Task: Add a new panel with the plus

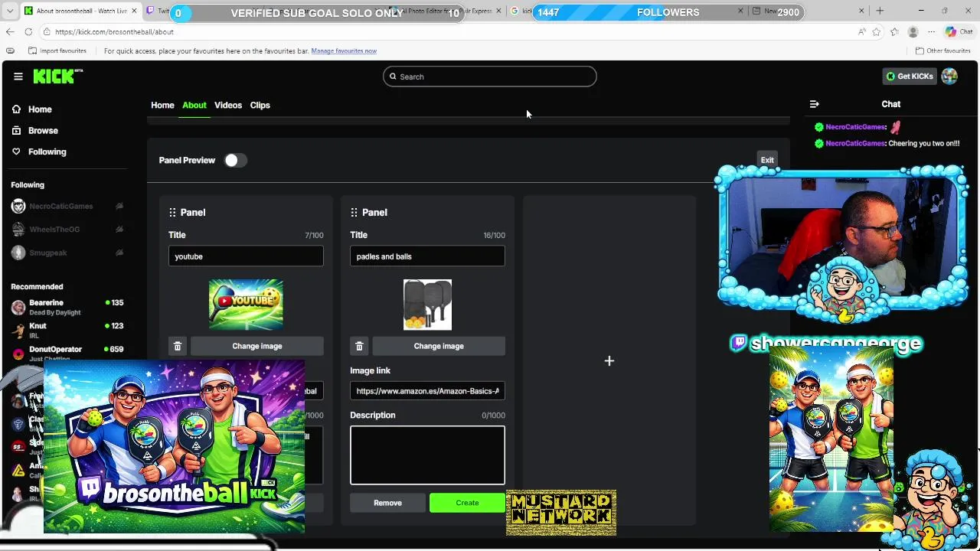Action: click(609, 360)
